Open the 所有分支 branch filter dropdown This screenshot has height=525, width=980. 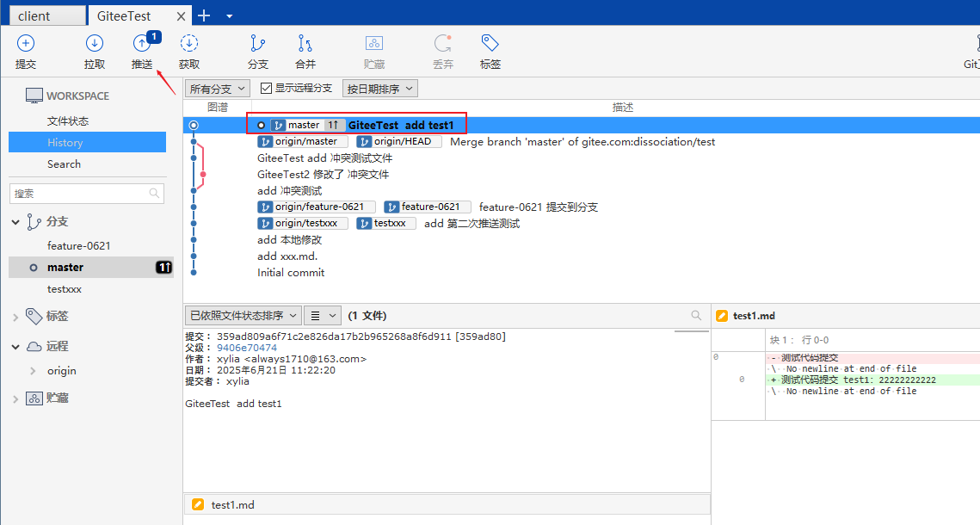point(218,88)
